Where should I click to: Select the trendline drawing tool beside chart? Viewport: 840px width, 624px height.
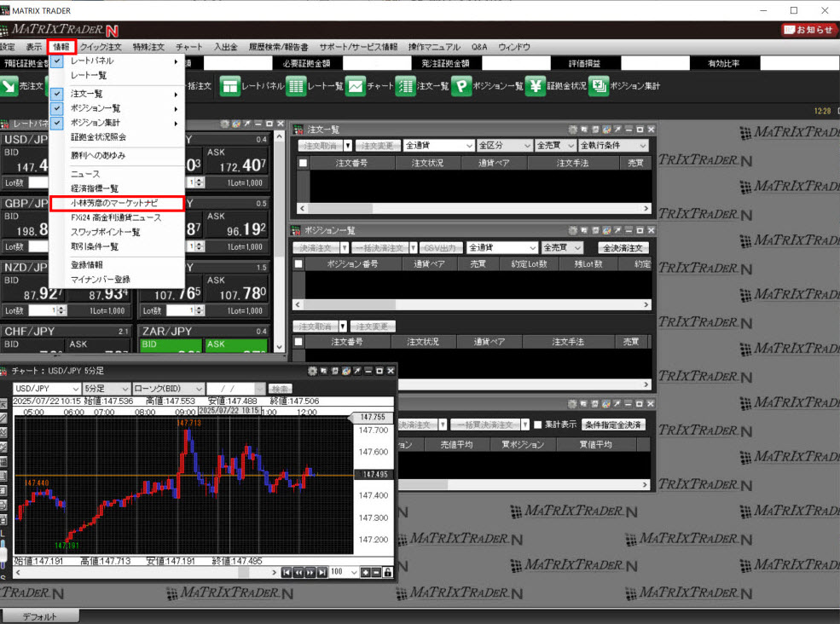point(3,419)
